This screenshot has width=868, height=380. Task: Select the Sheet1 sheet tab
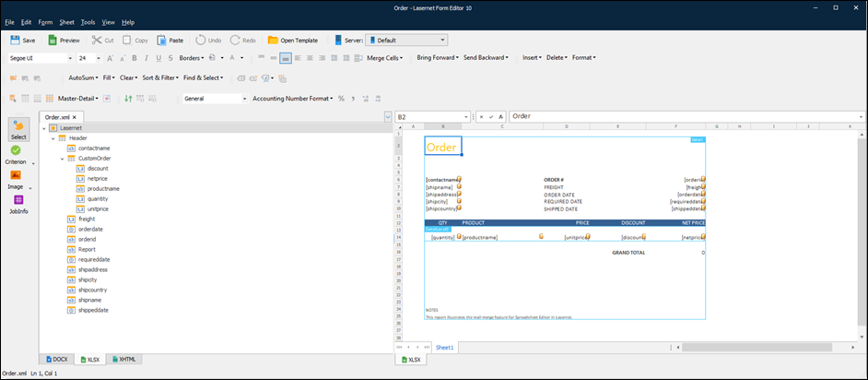pyautogui.click(x=444, y=348)
